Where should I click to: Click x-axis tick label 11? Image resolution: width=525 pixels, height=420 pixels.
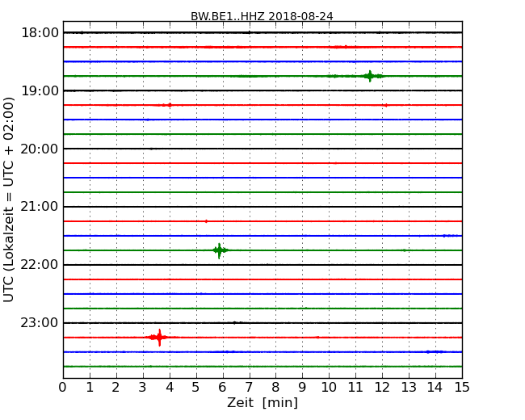(x=355, y=388)
